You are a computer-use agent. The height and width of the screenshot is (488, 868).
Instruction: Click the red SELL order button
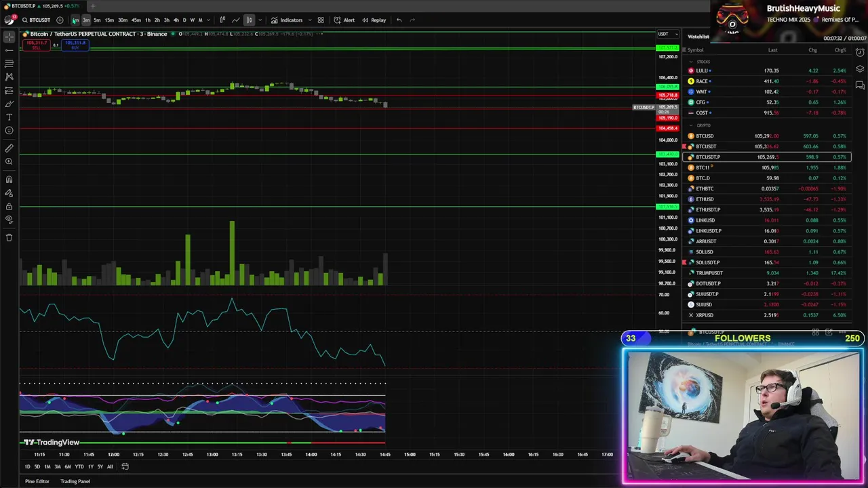[x=37, y=45]
